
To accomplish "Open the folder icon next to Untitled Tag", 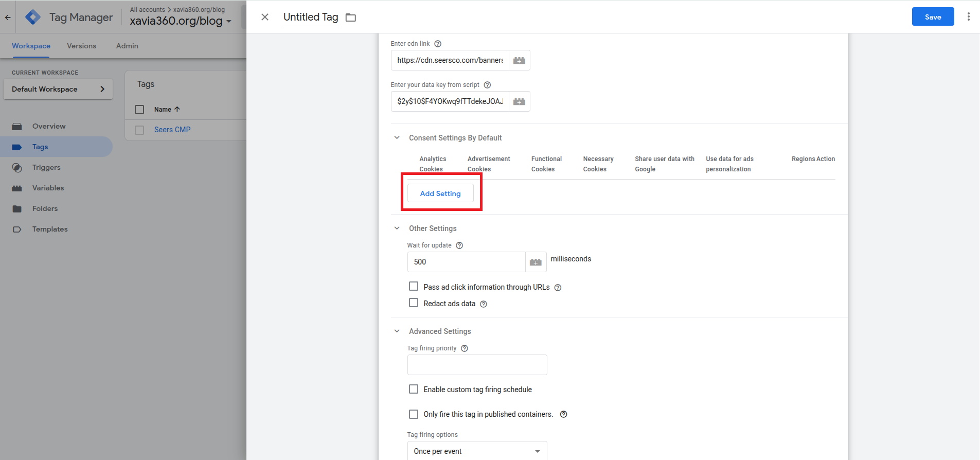I will click(x=351, y=17).
